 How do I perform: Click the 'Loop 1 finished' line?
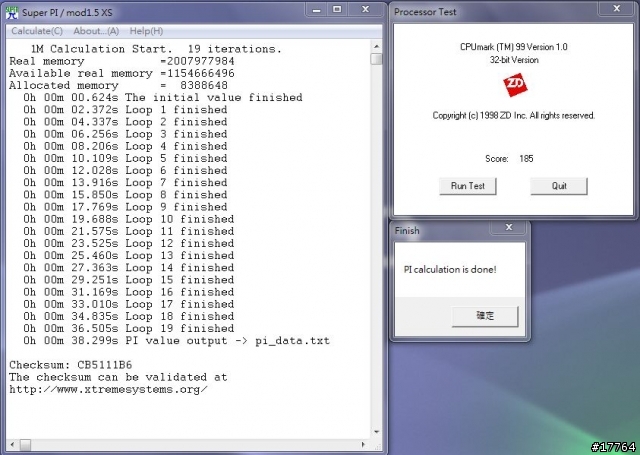(x=125, y=110)
